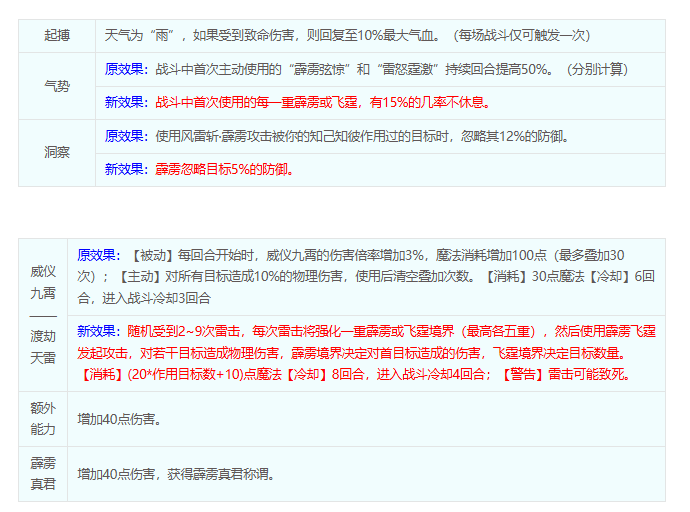
Task: Click the 起捕 row header cell
Action: coord(57,36)
